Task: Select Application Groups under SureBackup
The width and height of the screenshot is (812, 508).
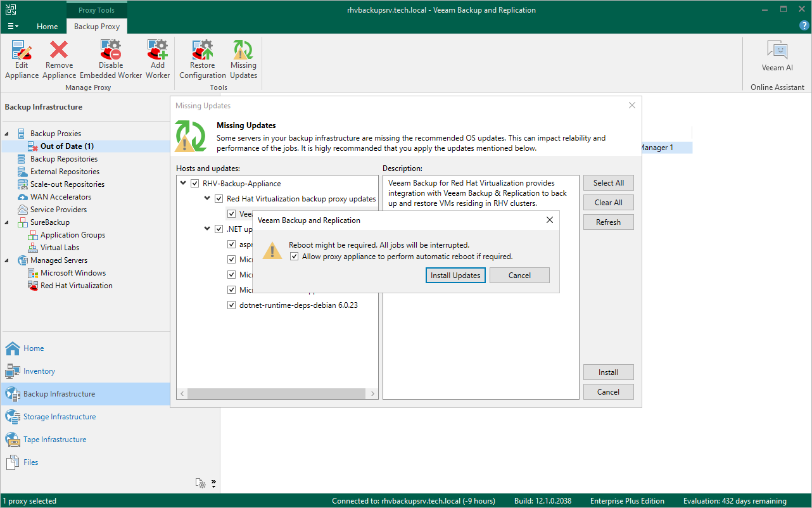Action: pos(73,235)
